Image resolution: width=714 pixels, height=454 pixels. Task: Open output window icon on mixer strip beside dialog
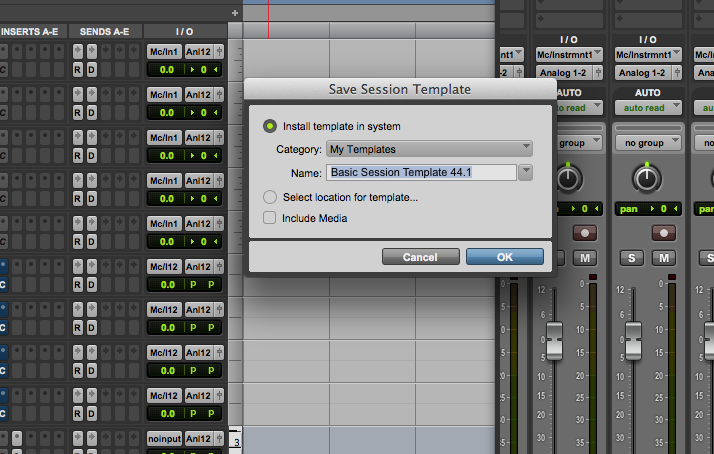[598, 72]
